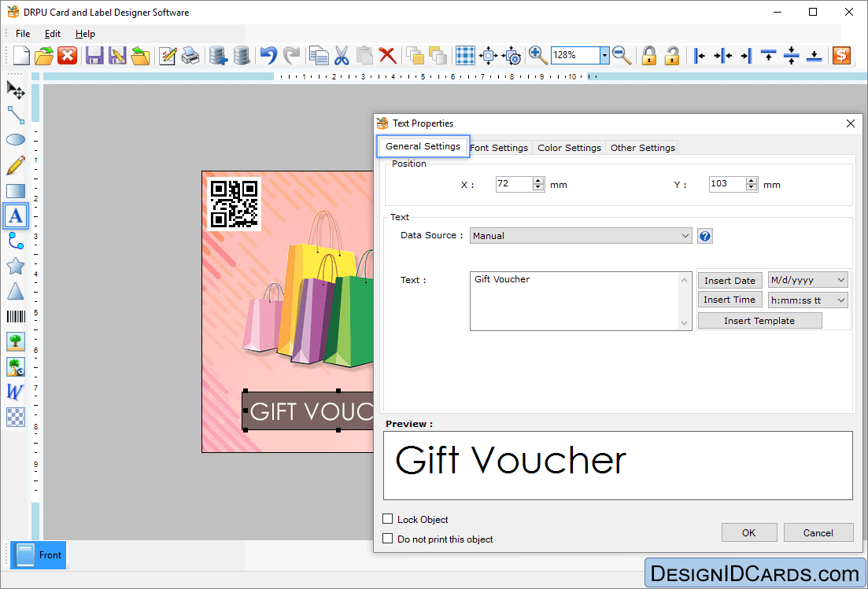Close the Text Properties dialog
This screenshot has height=589, width=868.
(x=851, y=123)
